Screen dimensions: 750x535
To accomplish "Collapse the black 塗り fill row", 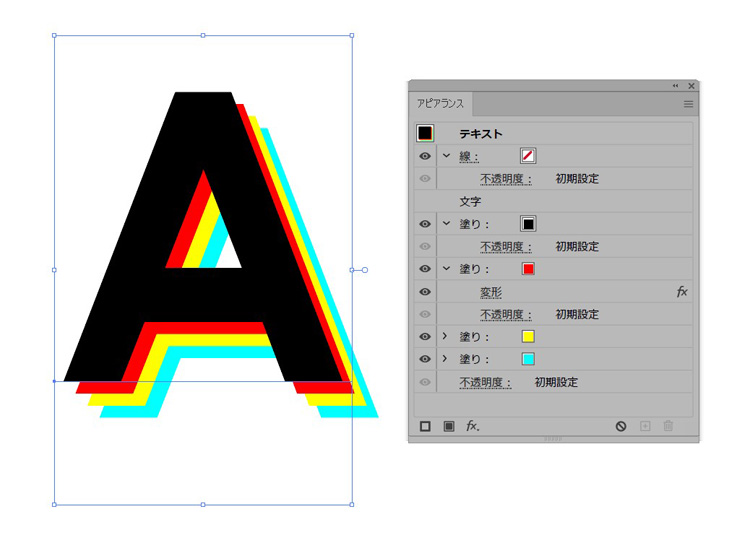I will (446, 223).
